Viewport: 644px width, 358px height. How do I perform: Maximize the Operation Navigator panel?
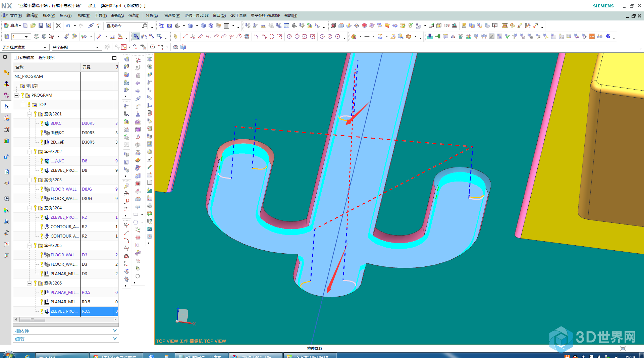tap(114, 58)
